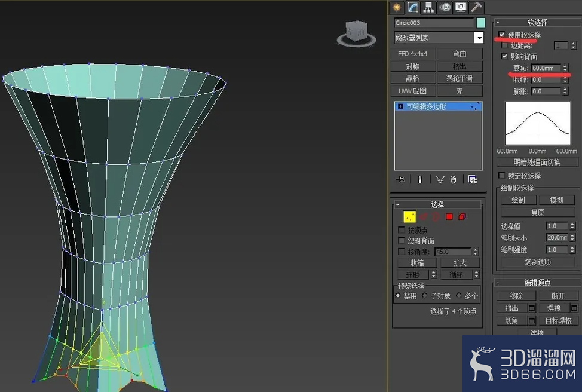The image size is (582, 392).
Task: Apply the 对称 modifier button
Action: tap(412, 66)
